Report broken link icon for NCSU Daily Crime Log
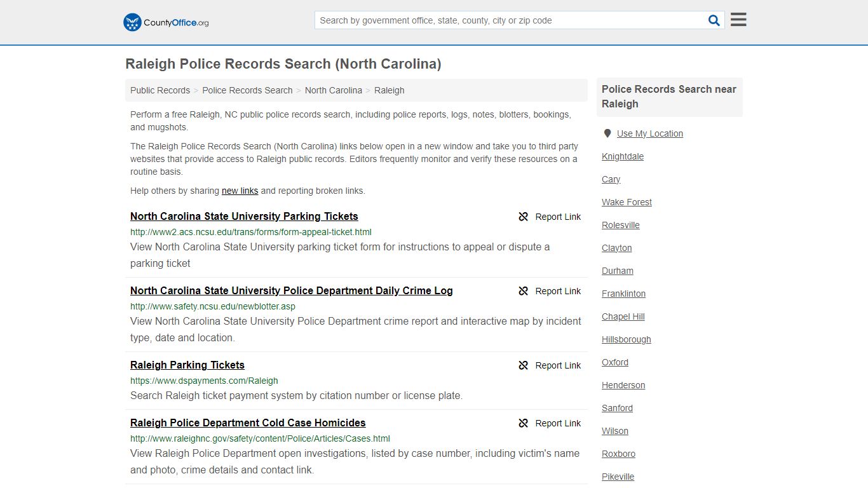 click(524, 291)
